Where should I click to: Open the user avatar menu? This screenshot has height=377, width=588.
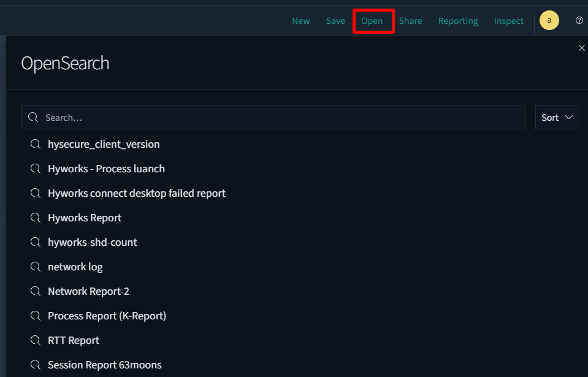549,20
